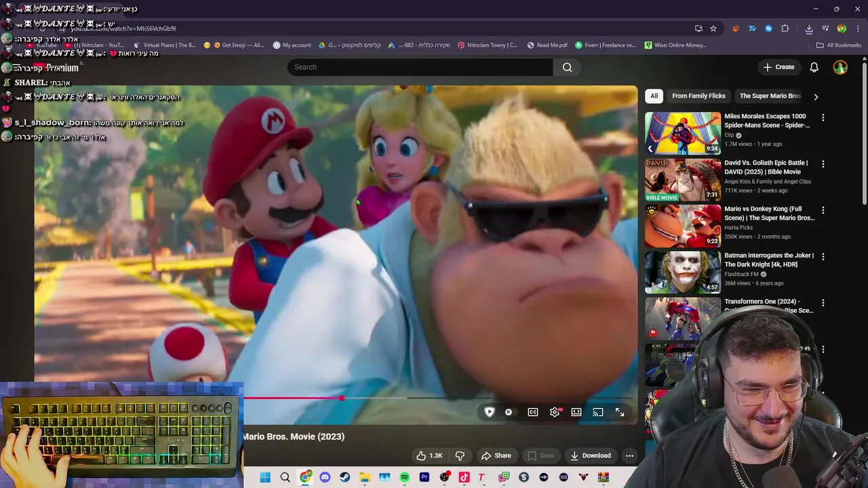Click the shield icon in player controls

point(489,412)
